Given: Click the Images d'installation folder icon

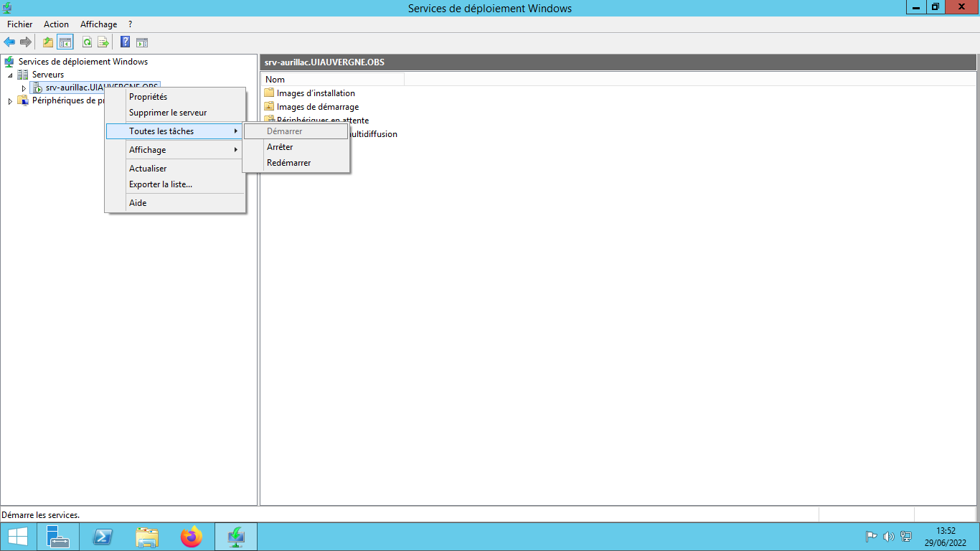Looking at the screenshot, I should coord(269,93).
